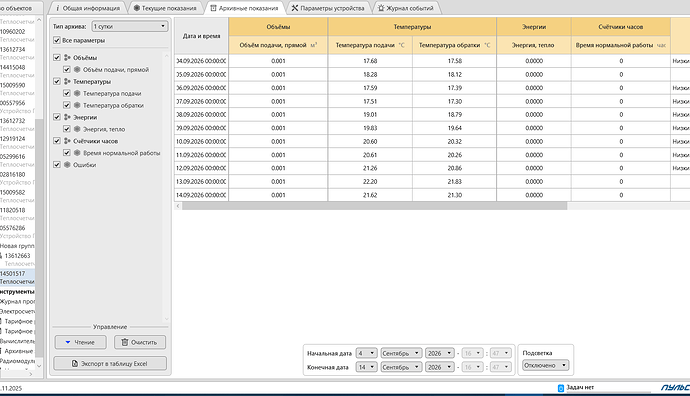Uncheck the Температуры group checkbox

point(56,81)
